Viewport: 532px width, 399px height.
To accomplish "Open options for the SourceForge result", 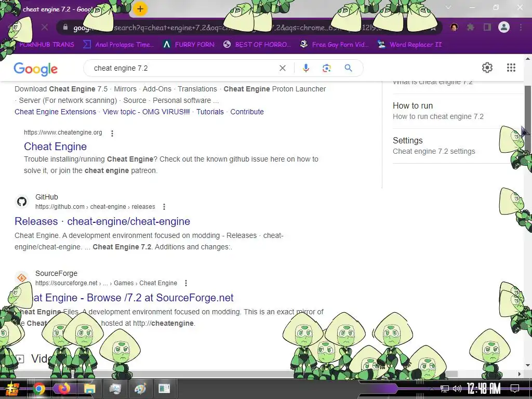I will click(x=185, y=283).
